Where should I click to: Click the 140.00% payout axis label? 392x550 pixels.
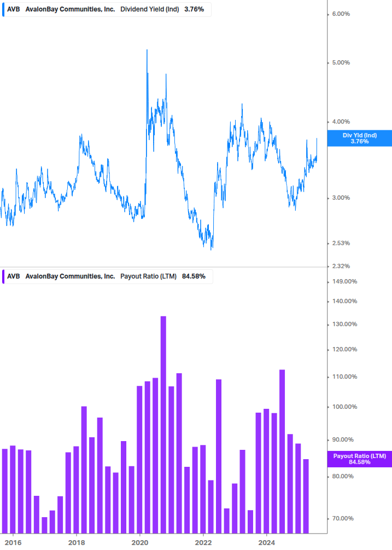pos(344,302)
